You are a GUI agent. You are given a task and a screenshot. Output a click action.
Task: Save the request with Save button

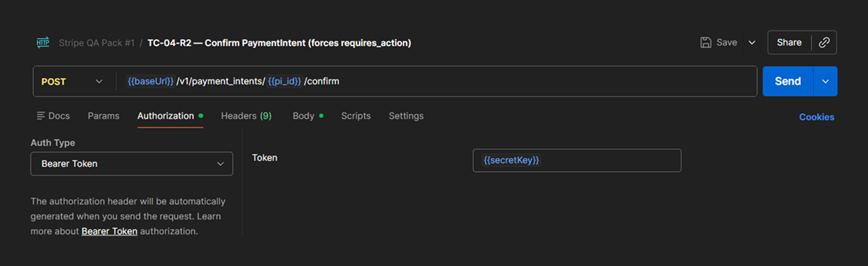tap(719, 42)
